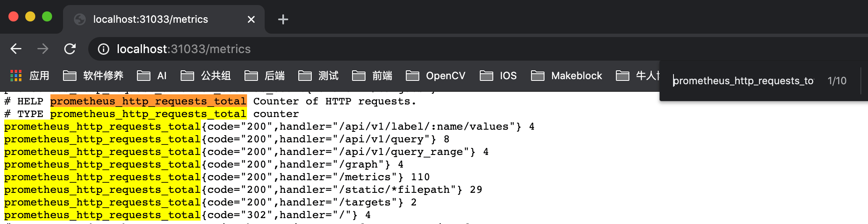This screenshot has height=224, width=868.
Task: Click the word 'counter' in TYPE line
Action: click(276, 114)
